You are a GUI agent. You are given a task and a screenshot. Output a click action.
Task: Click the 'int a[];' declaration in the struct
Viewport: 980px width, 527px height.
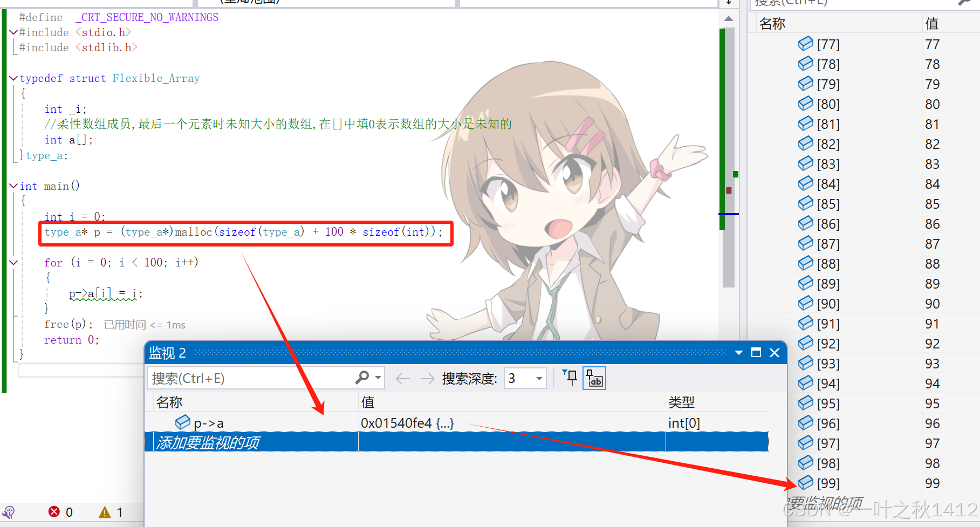click(x=68, y=140)
